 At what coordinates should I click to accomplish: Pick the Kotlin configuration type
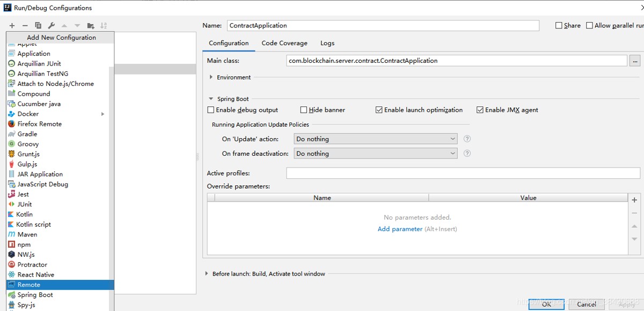[x=25, y=214]
